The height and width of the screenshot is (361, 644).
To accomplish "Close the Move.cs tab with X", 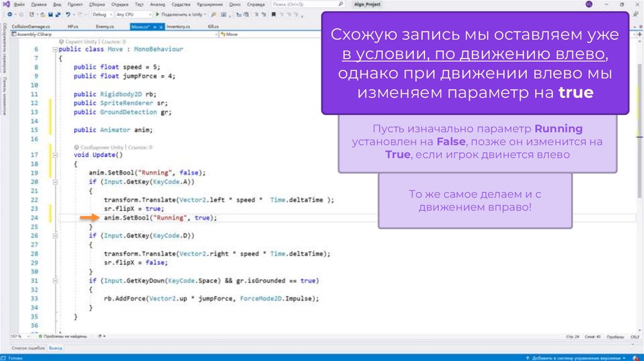I will pos(162,27).
